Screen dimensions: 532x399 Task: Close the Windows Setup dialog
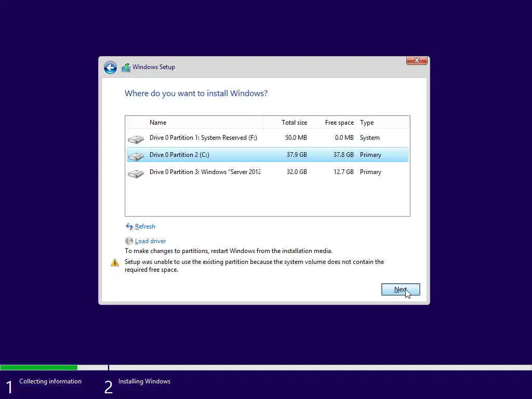[417, 60]
